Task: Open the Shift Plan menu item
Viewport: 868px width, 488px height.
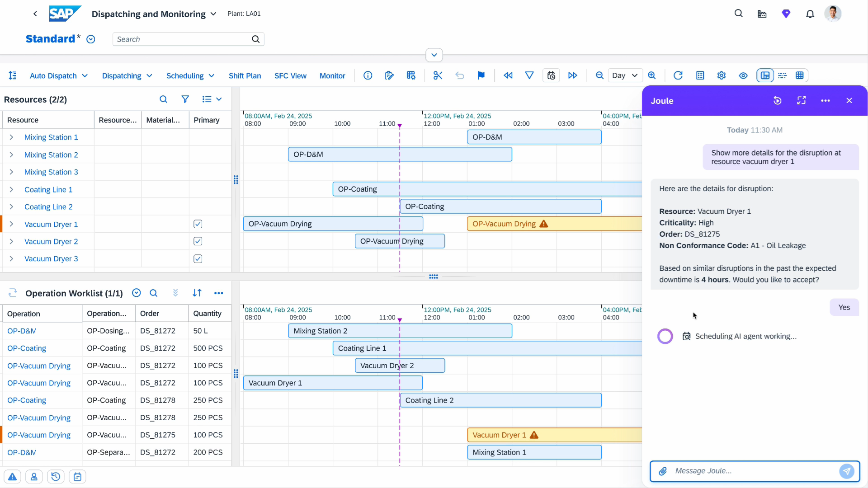Action: [245, 76]
